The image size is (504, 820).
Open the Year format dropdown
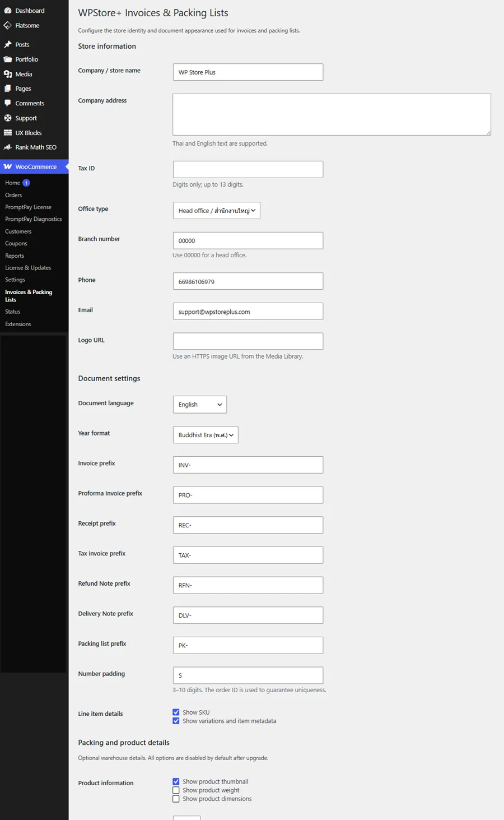click(x=206, y=435)
